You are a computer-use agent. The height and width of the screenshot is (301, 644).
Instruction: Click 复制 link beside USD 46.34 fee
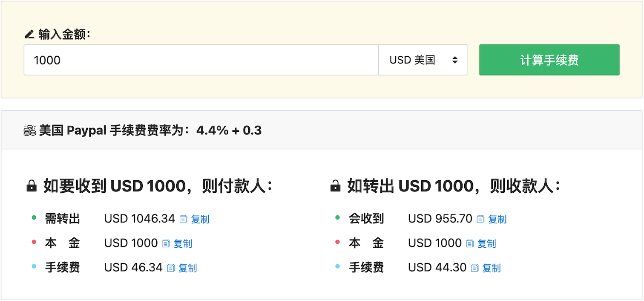click(188, 268)
